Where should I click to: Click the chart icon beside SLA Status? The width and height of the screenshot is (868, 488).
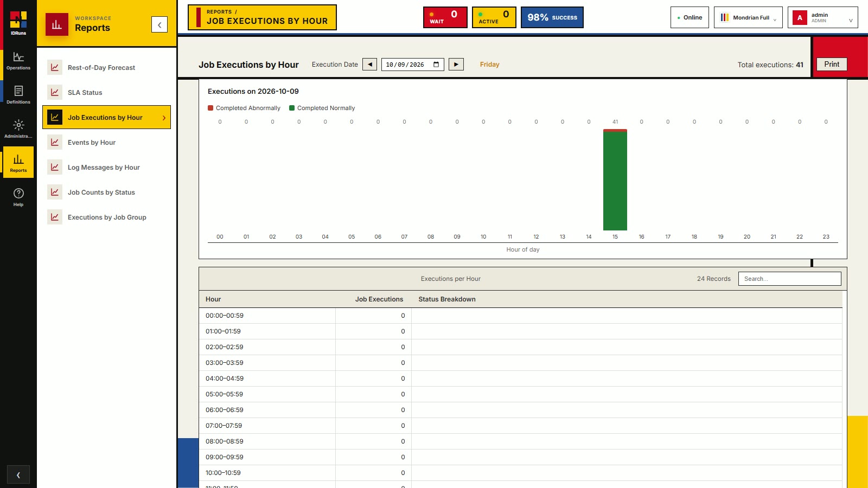[55, 93]
